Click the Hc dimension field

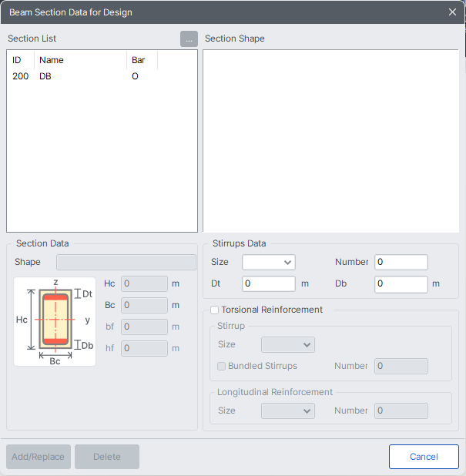144,284
